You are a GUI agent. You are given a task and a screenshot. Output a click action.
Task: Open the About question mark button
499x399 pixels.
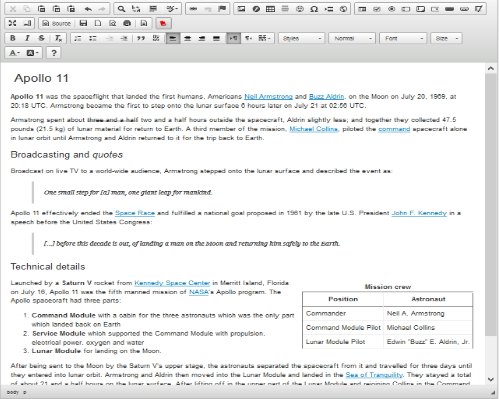pos(54,53)
